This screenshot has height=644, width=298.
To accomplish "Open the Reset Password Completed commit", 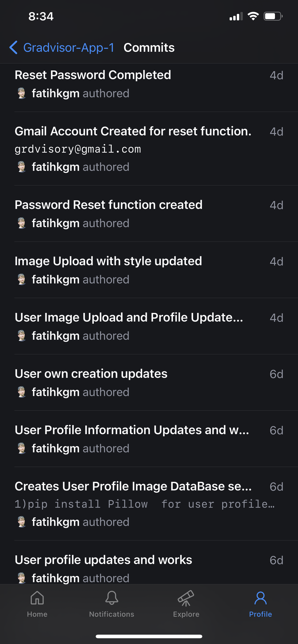I will 149,84.
